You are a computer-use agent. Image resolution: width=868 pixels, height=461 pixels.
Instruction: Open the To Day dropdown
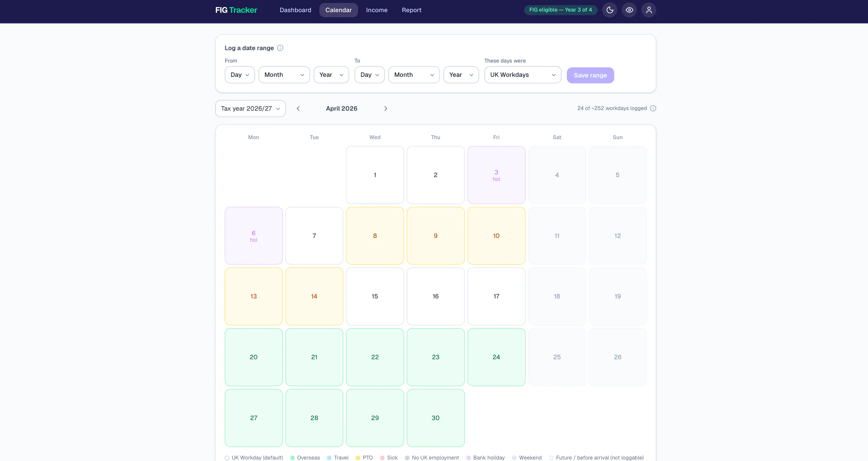click(369, 75)
